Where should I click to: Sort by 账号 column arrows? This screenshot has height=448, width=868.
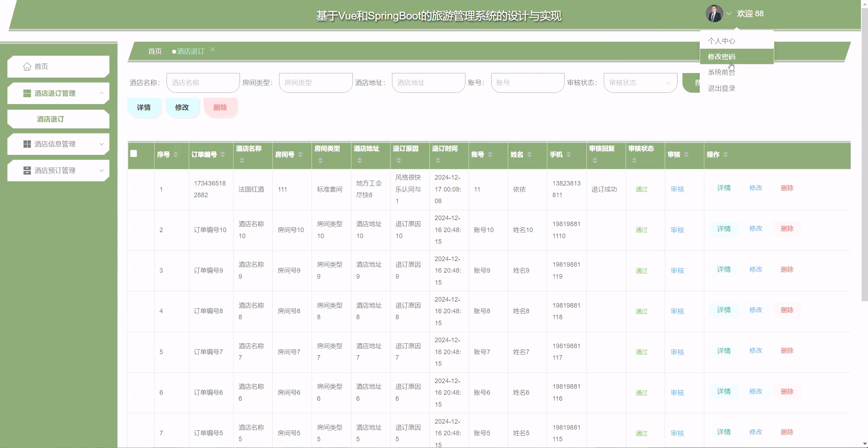click(x=490, y=155)
